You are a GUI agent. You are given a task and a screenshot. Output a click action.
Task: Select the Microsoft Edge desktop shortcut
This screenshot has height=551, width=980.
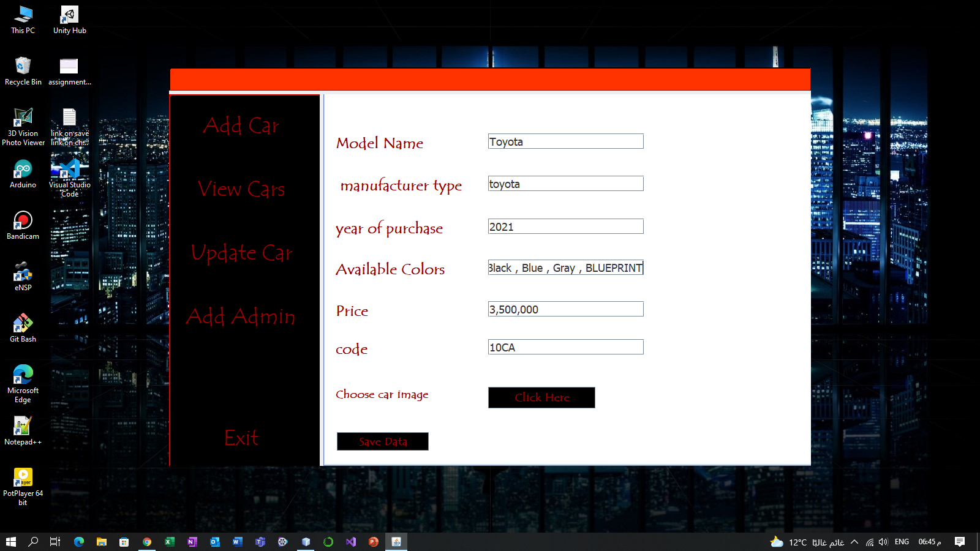[23, 384]
